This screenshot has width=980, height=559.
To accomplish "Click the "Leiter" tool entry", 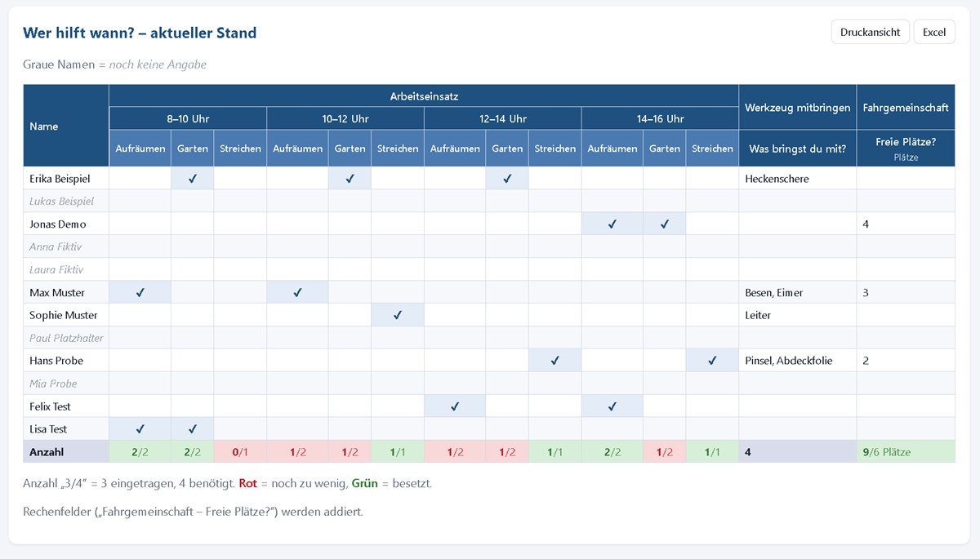I will [758, 316].
